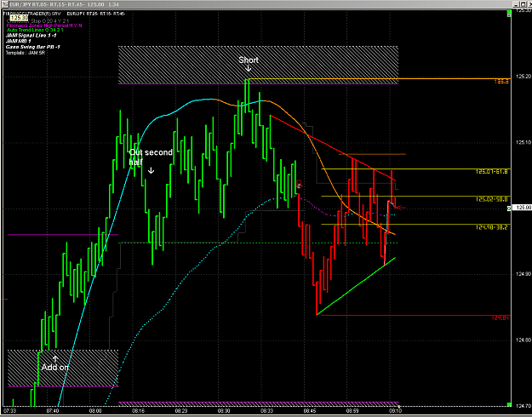The width and height of the screenshot is (532, 417).
Task: Click the 'Template : JAM SR' label
Action: click(25, 53)
